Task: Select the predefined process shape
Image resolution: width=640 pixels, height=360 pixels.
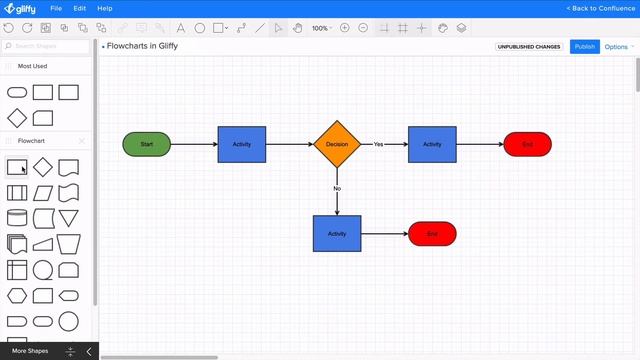Action: tap(17, 193)
